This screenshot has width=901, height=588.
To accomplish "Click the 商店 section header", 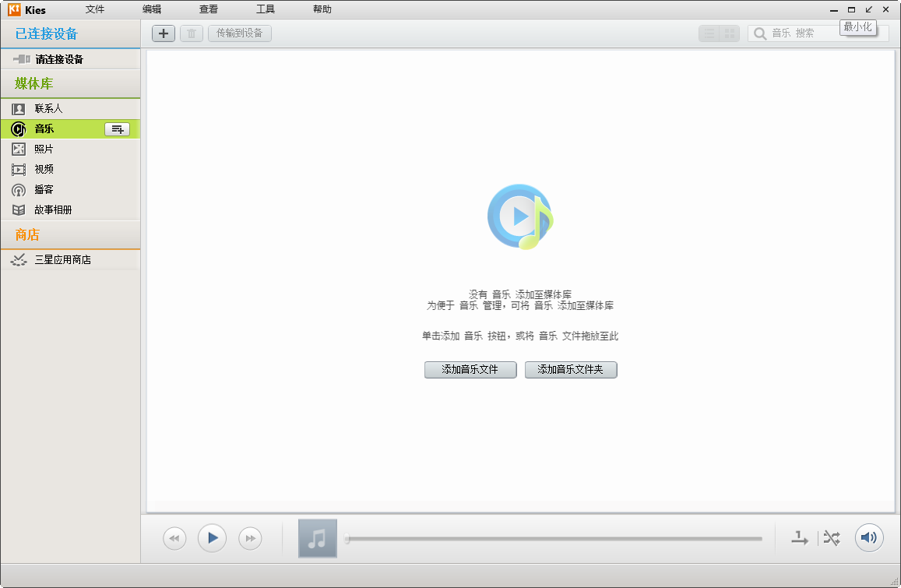I will coord(71,234).
